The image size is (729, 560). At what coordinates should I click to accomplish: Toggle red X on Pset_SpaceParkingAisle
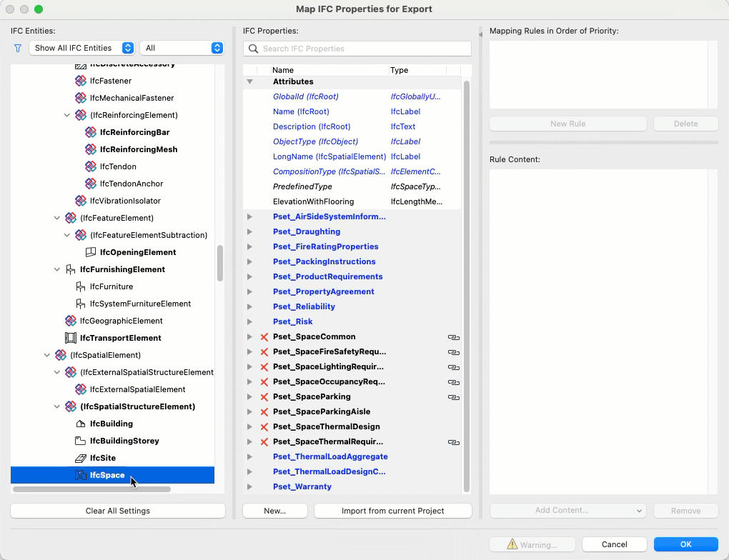(264, 411)
